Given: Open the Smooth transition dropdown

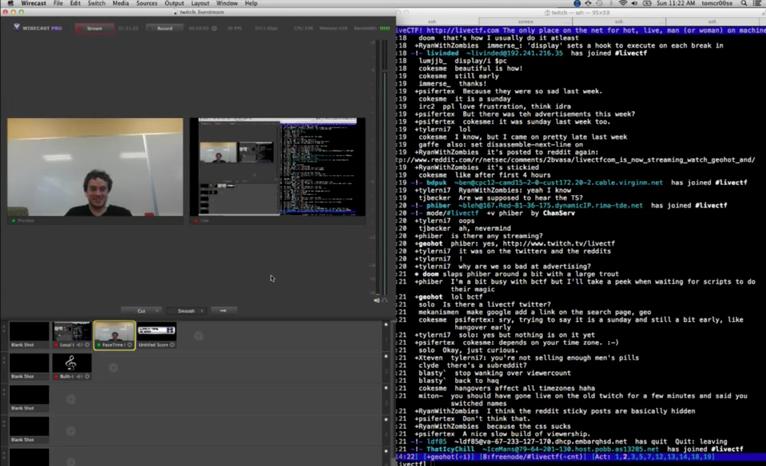Looking at the screenshot, I should point(185,310).
